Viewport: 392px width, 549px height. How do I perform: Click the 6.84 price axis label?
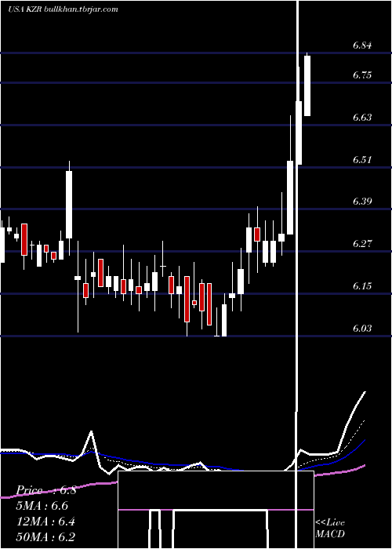pos(362,45)
